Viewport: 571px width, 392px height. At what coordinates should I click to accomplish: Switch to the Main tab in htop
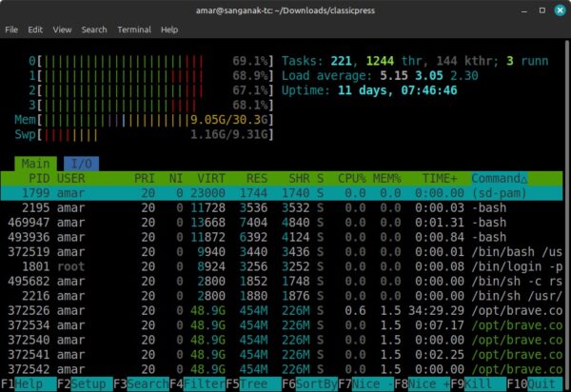tap(35, 164)
